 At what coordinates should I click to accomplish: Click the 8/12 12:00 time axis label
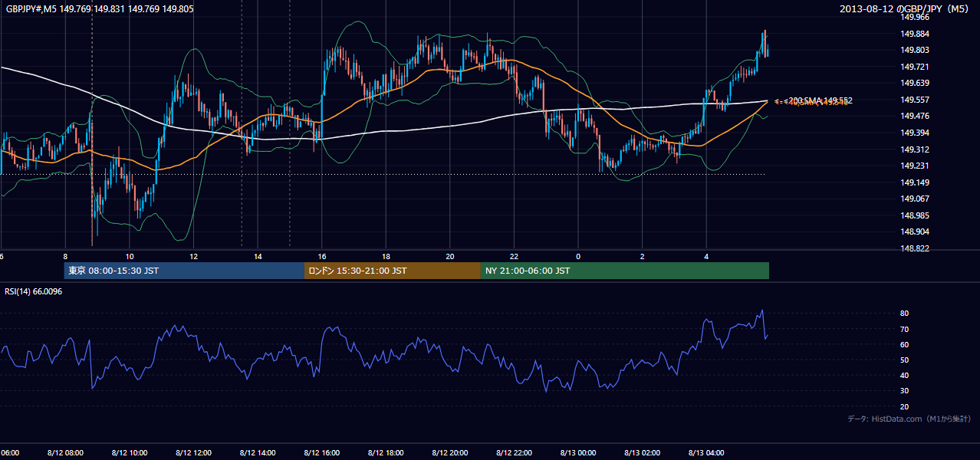(193, 453)
